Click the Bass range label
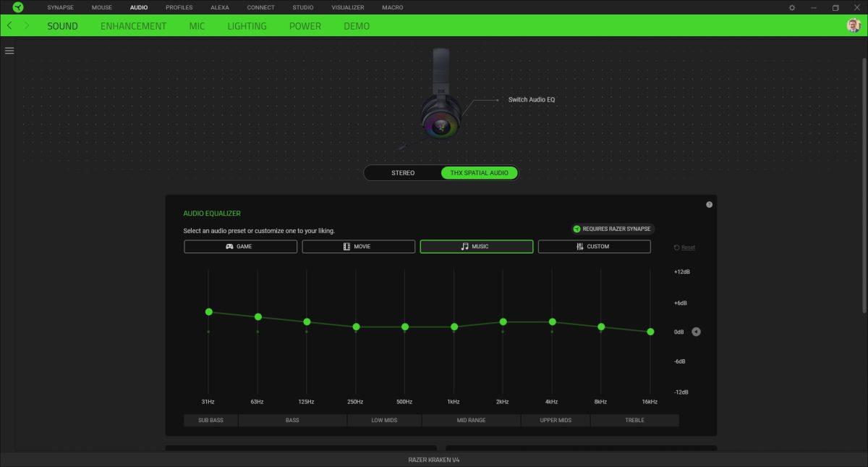The height and width of the screenshot is (467, 868). coord(292,420)
